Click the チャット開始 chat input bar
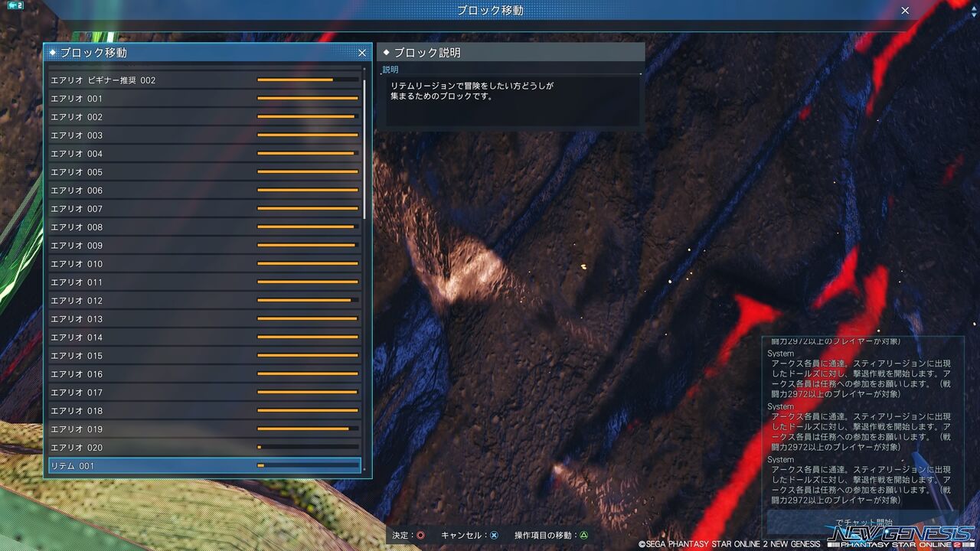The width and height of the screenshot is (980, 551). (x=862, y=522)
